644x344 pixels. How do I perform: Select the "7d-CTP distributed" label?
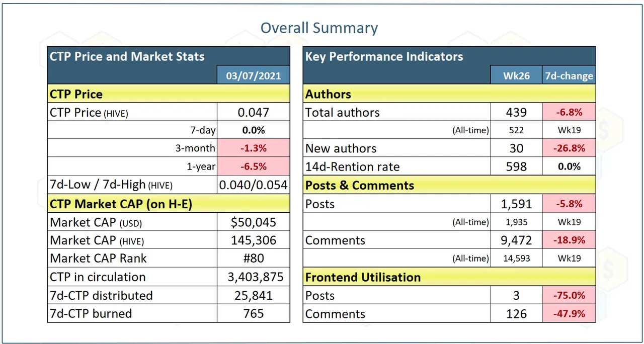pos(101,295)
